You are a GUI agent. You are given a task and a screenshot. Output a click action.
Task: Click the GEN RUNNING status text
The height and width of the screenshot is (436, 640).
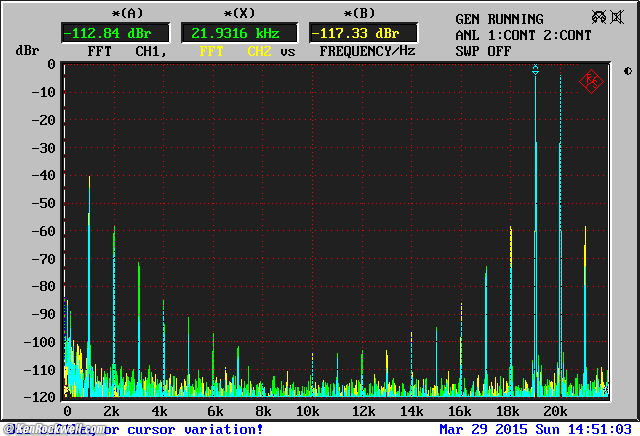500,19
